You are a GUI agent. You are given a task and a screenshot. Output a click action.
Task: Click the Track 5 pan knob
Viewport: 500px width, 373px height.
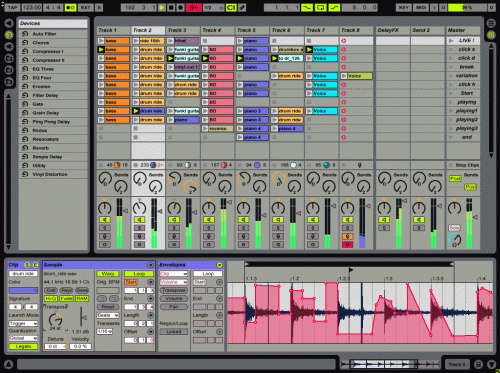[243, 208]
